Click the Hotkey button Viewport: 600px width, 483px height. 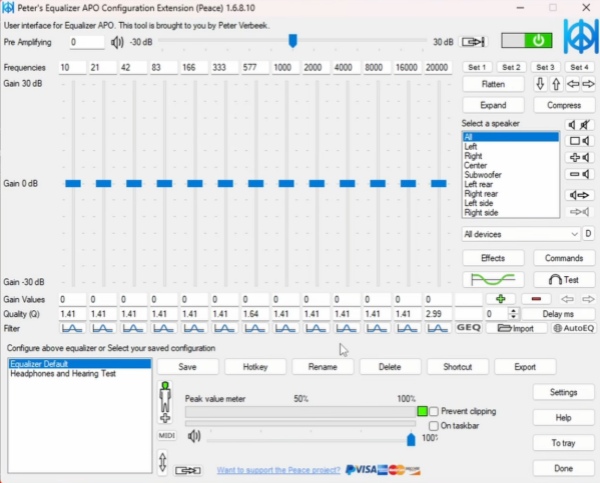tap(255, 367)
